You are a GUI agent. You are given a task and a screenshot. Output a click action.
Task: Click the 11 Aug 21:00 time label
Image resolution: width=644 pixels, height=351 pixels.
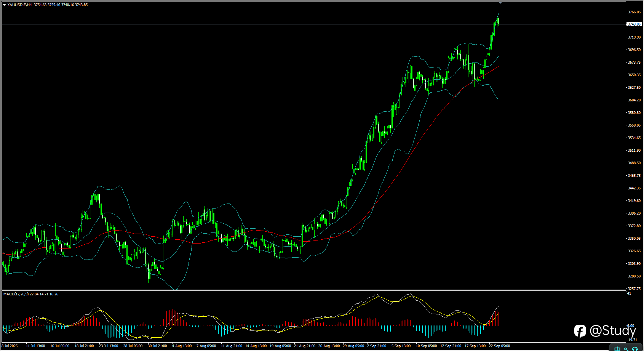(x=232, y=346)
